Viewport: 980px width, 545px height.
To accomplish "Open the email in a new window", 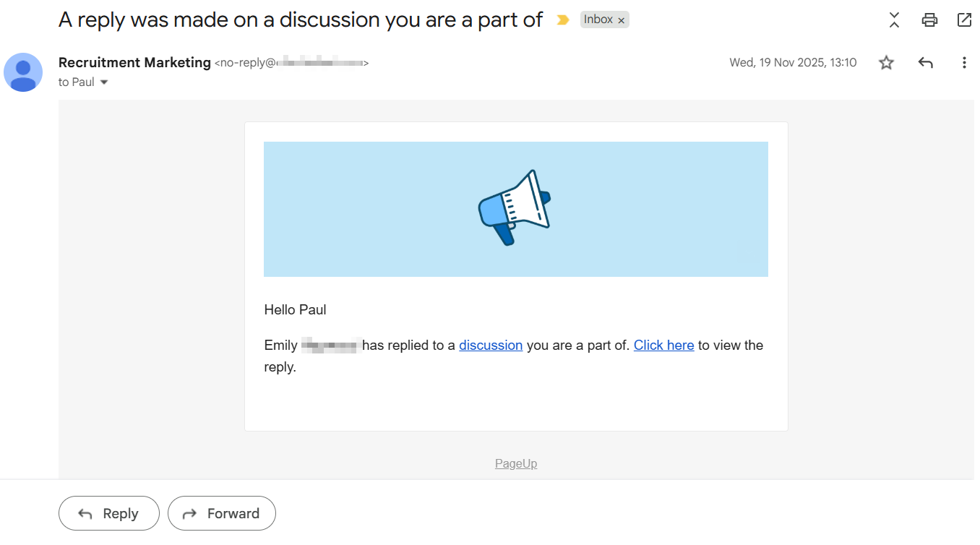I will pyautogui.click(x=964, y=20).
